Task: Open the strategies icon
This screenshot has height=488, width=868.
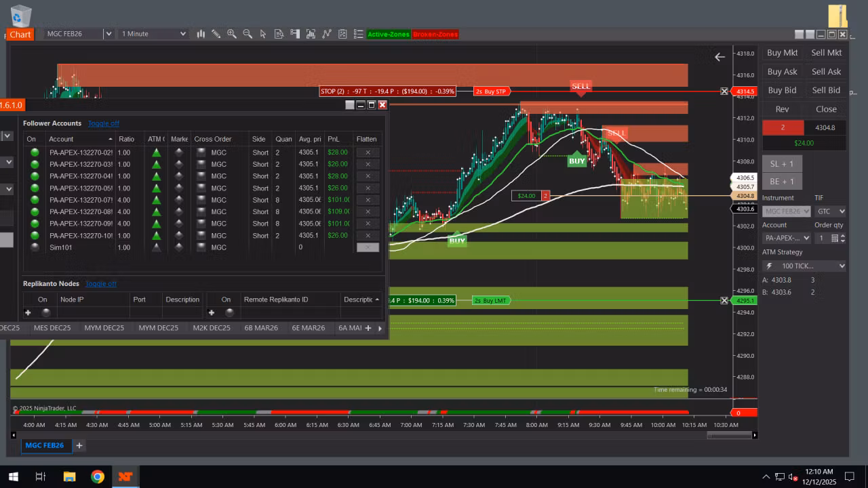Action: pos(327,34)
